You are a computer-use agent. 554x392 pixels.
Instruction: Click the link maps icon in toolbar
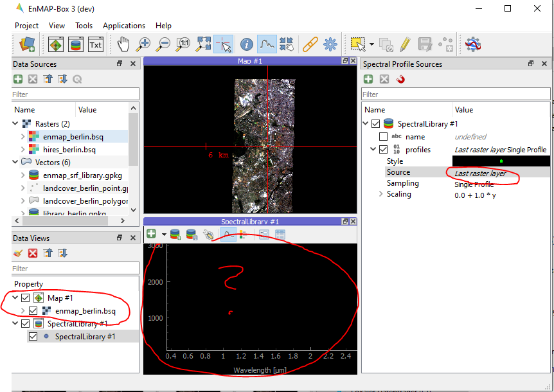309,44
